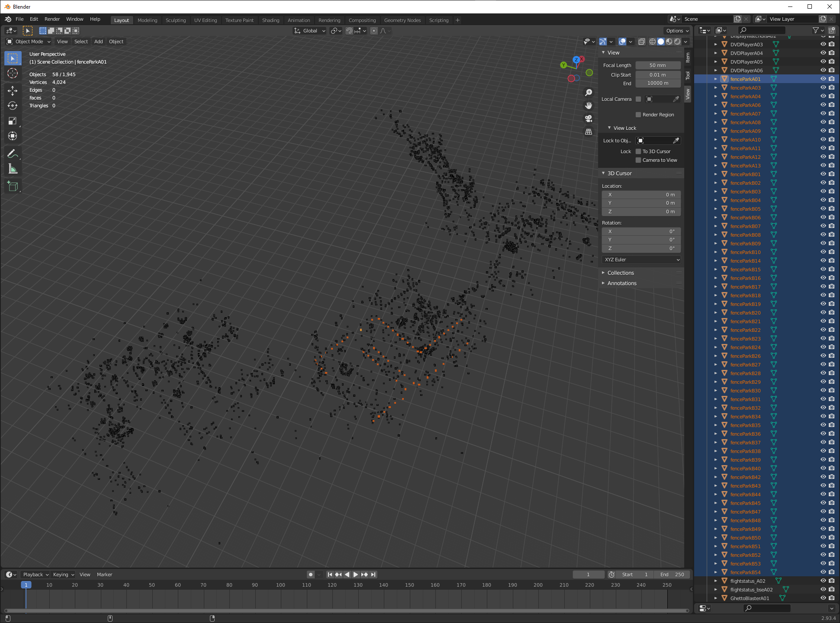
Task: Click the outliner search field at top
Action: [762, 30]
